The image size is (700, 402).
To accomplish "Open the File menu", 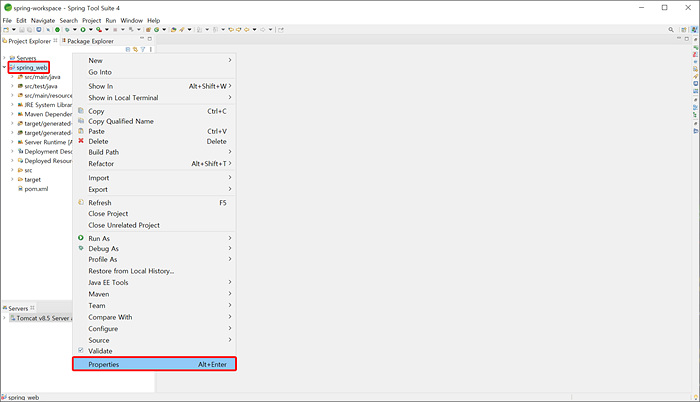I will click(x=7, y=21).
